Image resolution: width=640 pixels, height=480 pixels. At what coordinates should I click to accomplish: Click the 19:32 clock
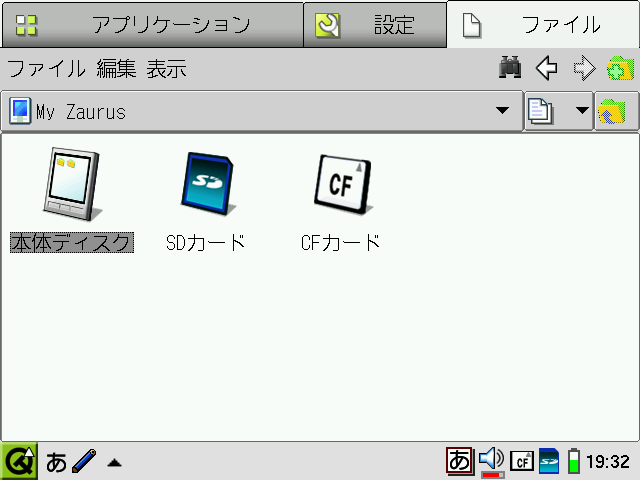click(608, 462)
